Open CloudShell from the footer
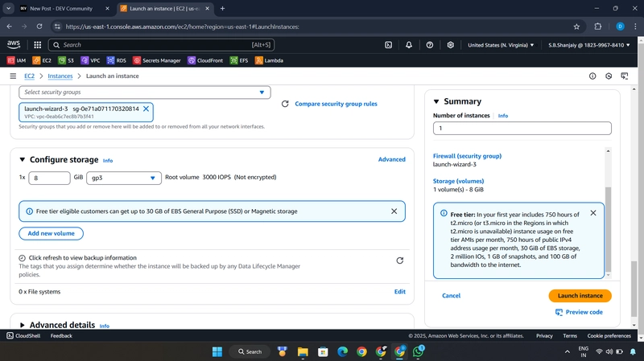The height and width of the screenshot is (361, 644). point(23,335)
